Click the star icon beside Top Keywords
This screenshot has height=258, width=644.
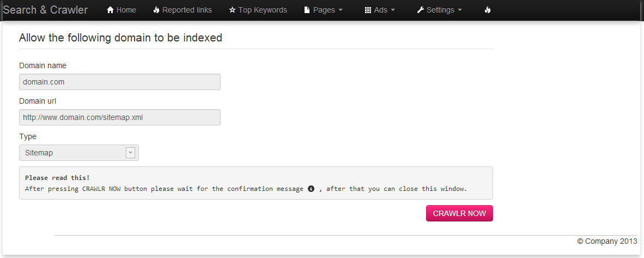[232, 10]
